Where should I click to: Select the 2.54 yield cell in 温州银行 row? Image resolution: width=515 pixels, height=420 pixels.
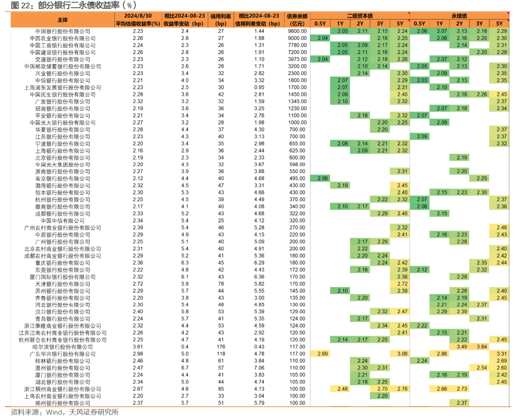[479, 368]
